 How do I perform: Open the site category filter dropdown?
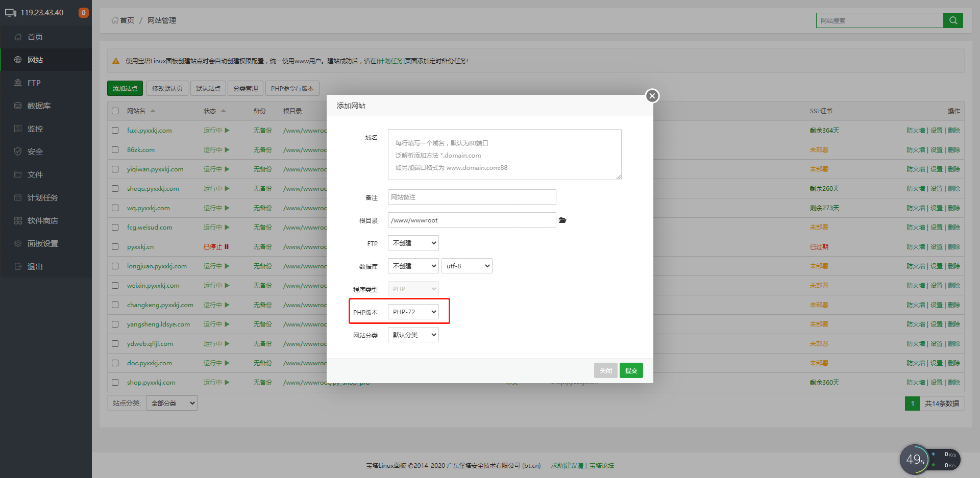coord(172,403)
